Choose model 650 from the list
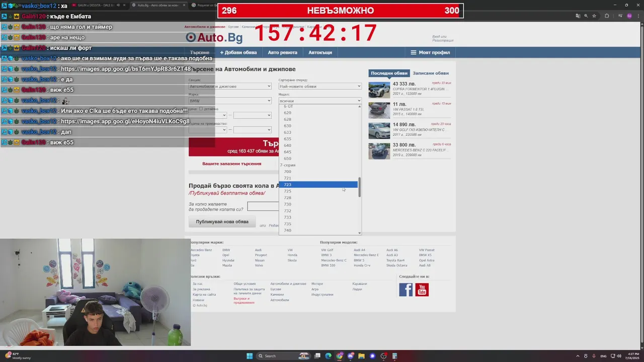The width and height of the screenshot is (644, 362). tap(318, 158)
